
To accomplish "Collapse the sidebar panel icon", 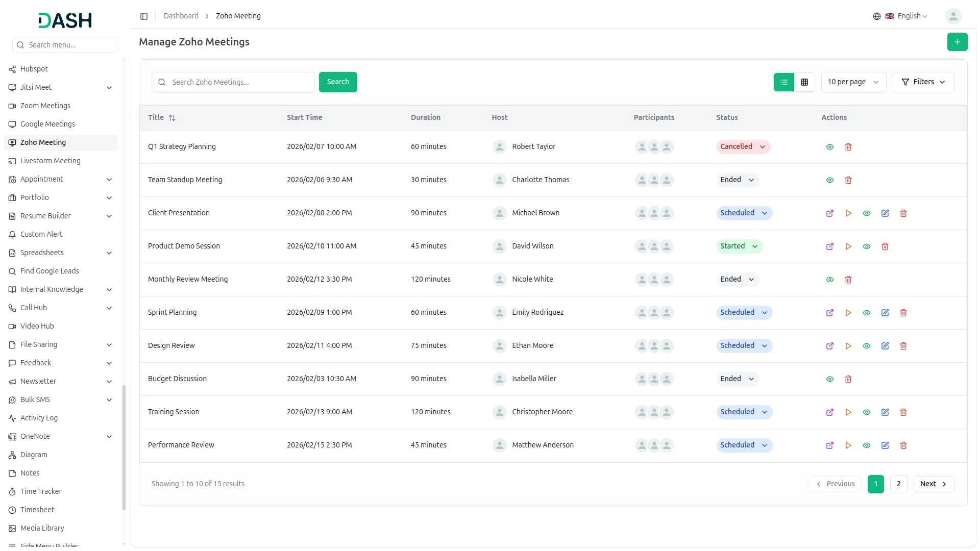I will (144, 16).
